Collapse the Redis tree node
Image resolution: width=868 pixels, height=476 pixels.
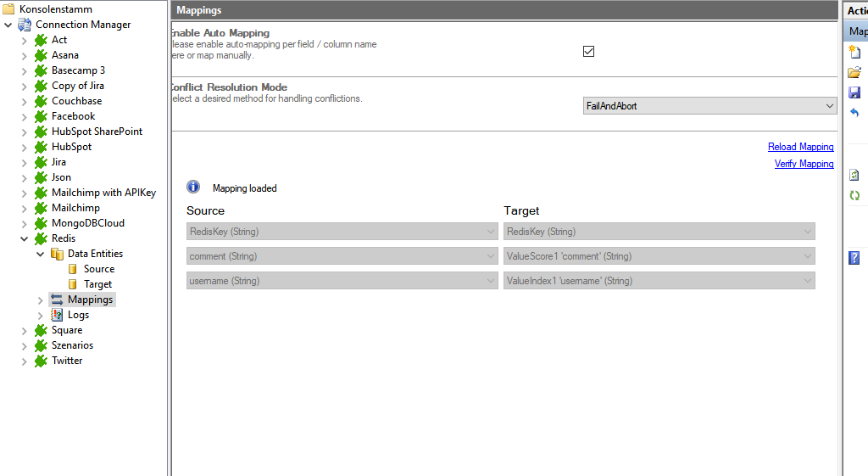[24, 238]
